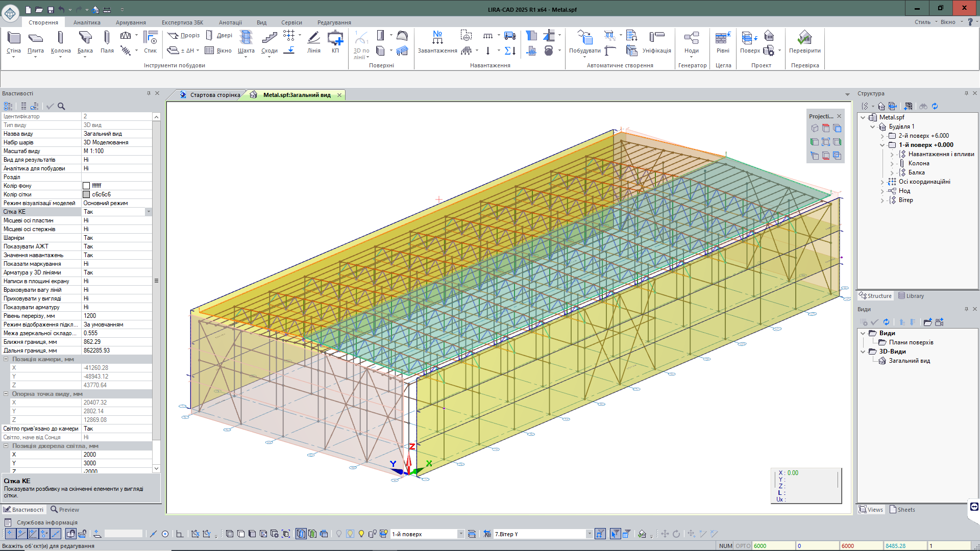
Task: Open the 1-й поверх floor combo box
Action: pos(460,534)
